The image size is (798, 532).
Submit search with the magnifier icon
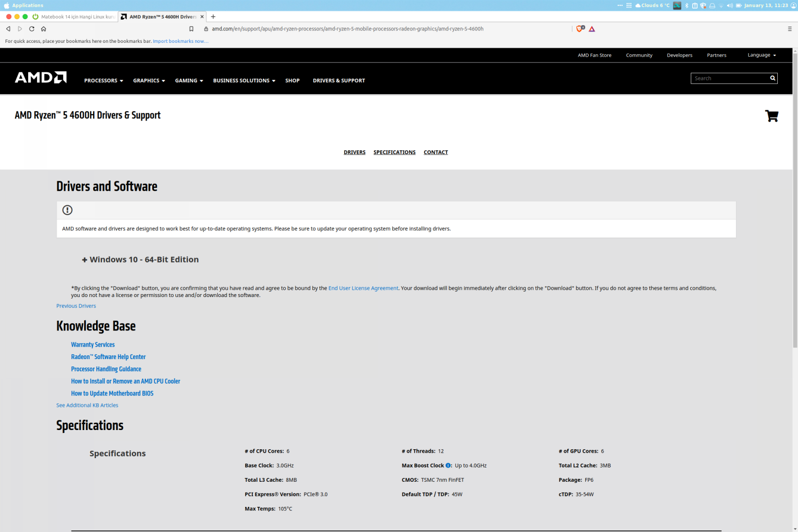coord(773,78)
